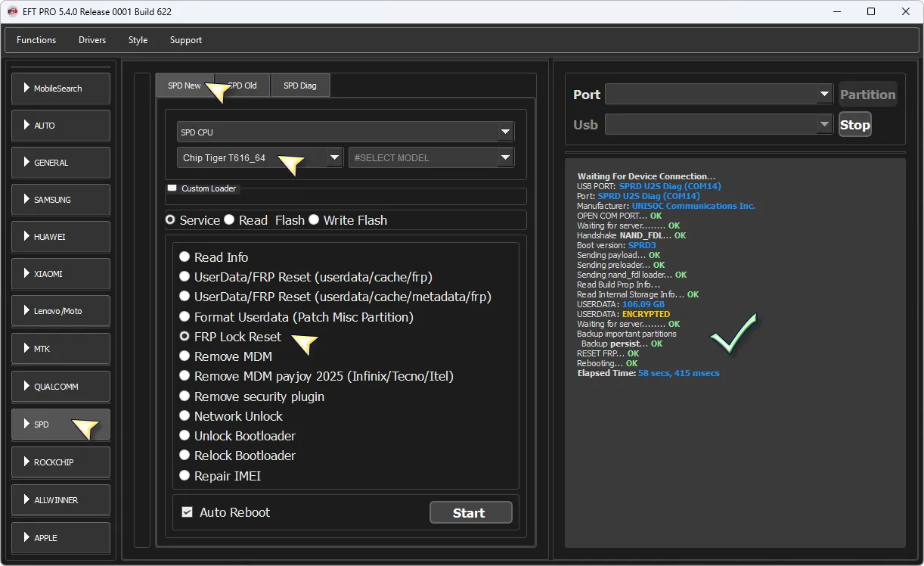Open the Chip Tiger T616_64 dropdown

pos(260,158)
